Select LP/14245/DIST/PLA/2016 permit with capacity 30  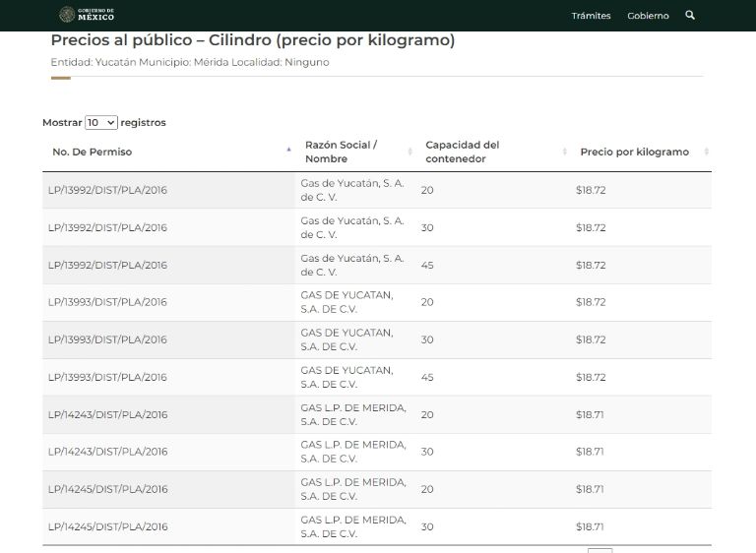point(107,527)
